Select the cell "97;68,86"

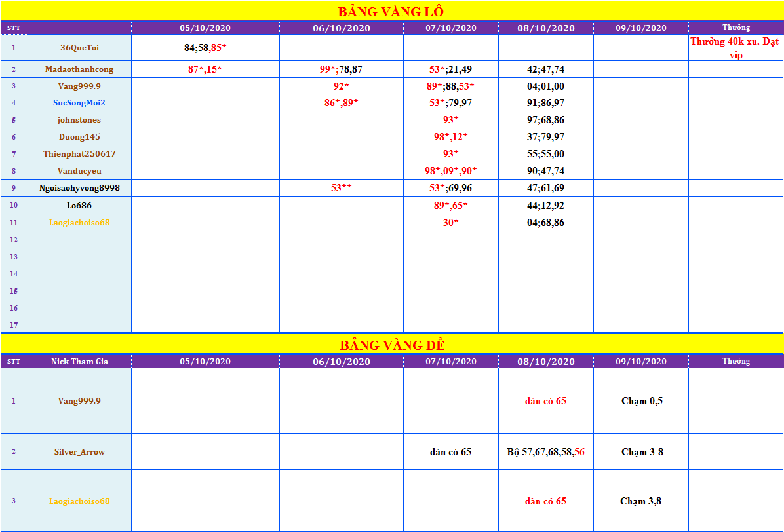click(546, 120)
